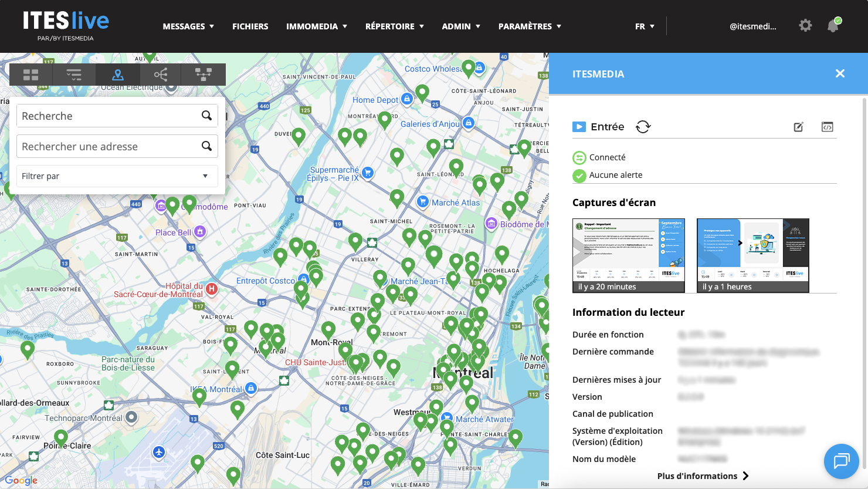
Task: Open the screenshot from 20 minutes ago
Action: point(628,255)
